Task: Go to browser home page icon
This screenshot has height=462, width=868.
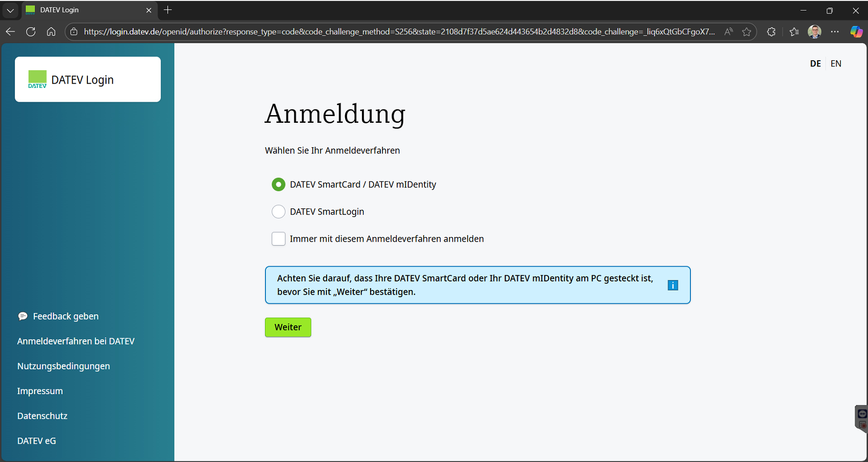Action: coord(51,32)
